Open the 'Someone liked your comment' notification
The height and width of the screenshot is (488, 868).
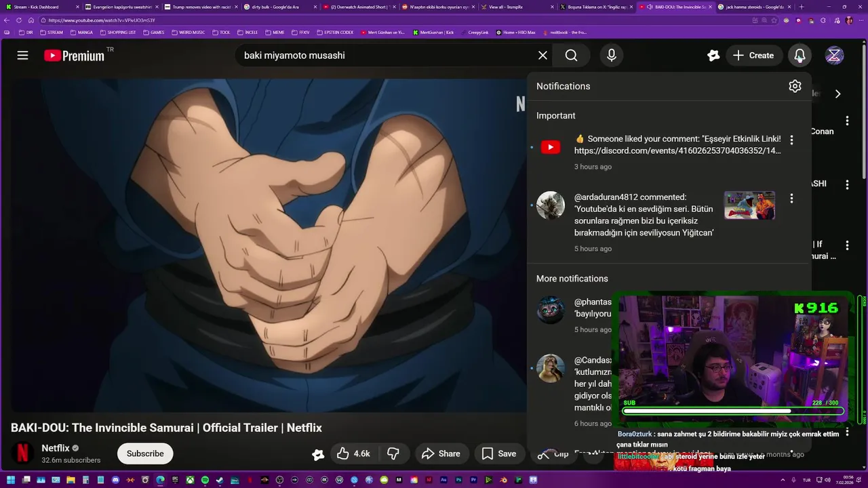click(x=669, y=152)
